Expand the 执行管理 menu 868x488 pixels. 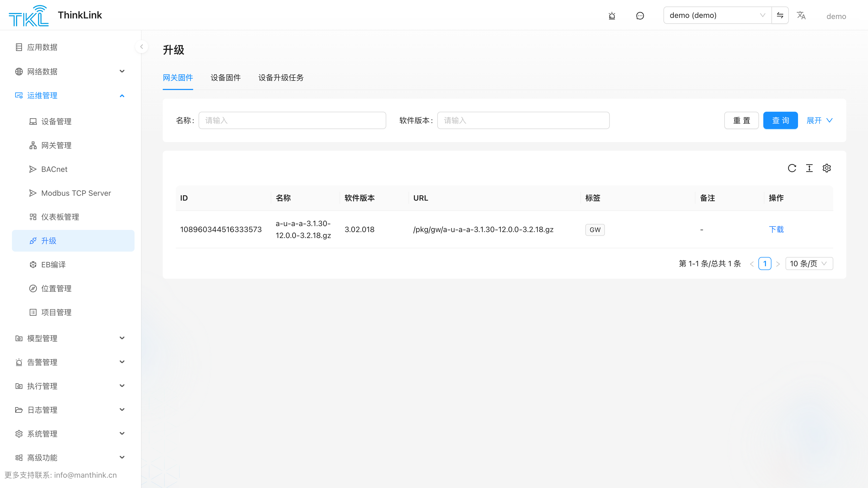(71, 386)
